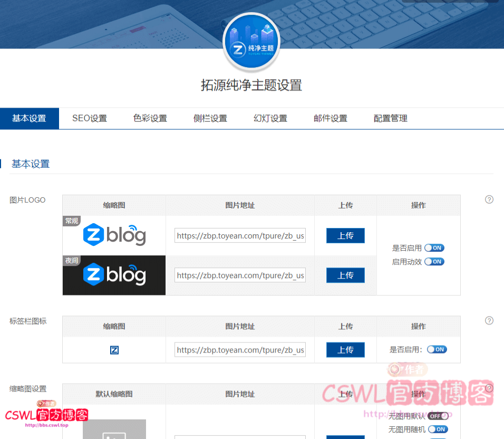Toggle the 无图用随机 switch

(438, 430)
